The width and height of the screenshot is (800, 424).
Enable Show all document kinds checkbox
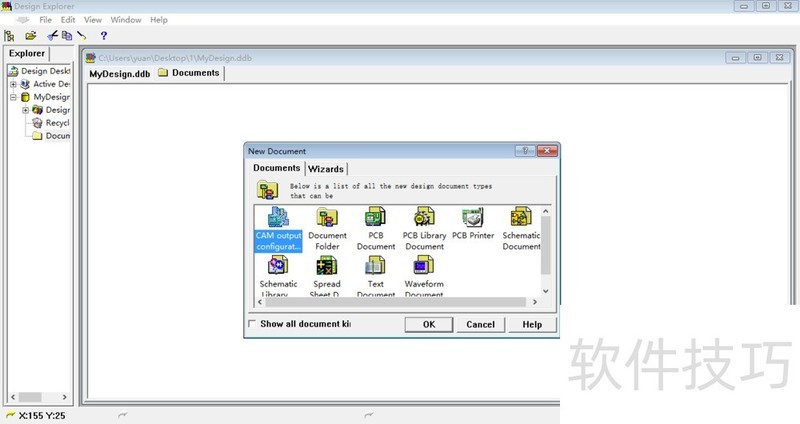(252, 323)
